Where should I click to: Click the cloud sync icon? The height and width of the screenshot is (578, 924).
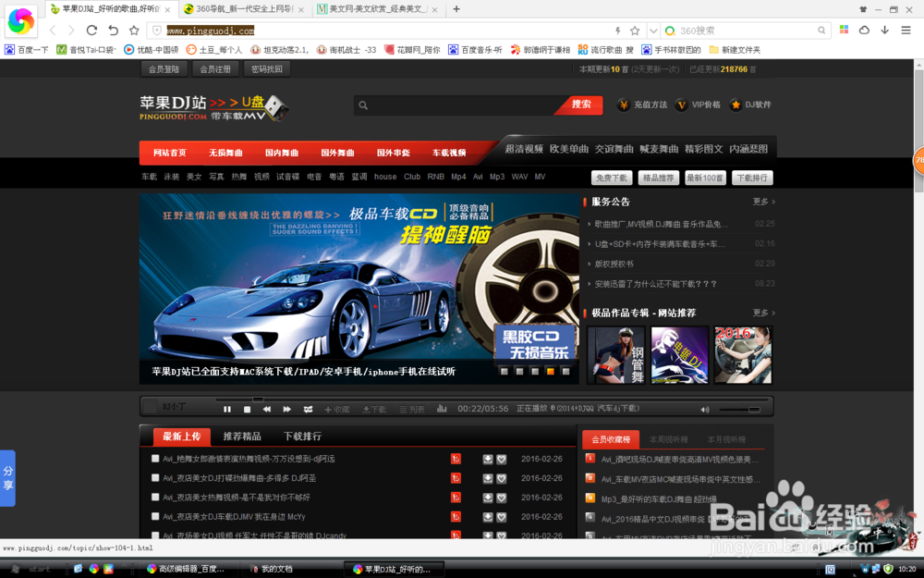pos(864,31)
